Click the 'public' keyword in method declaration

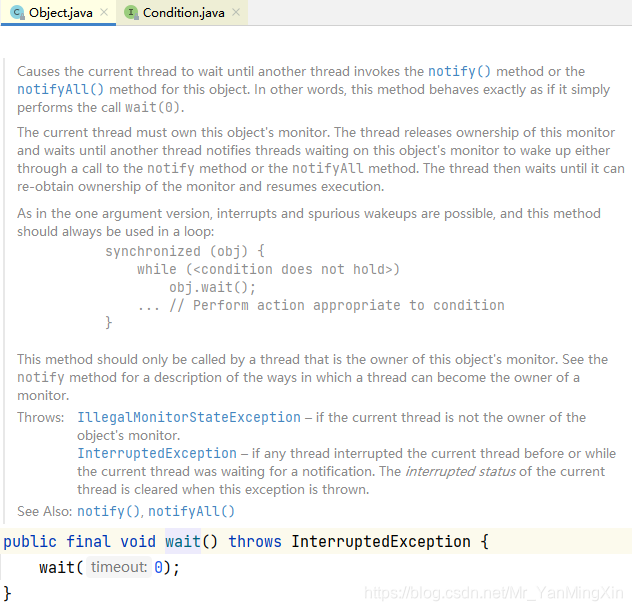30,541
